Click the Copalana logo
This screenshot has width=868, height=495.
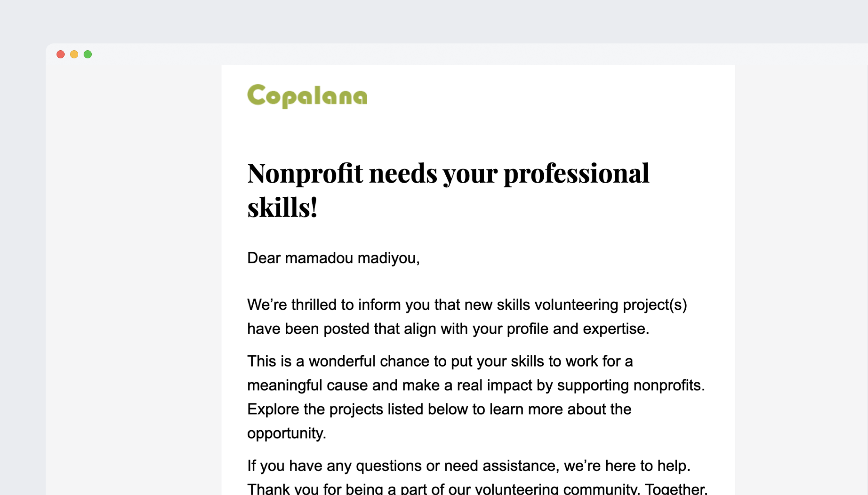(307, 96)
